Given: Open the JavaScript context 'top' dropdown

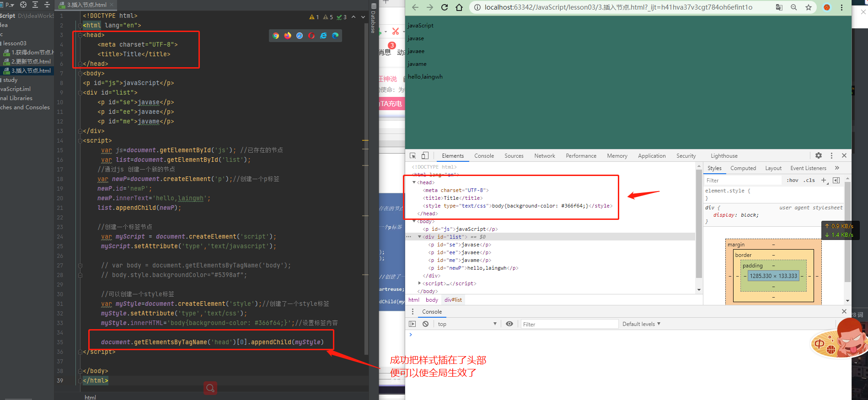Looking at the screenshot, I should click(x=467, y=324).
